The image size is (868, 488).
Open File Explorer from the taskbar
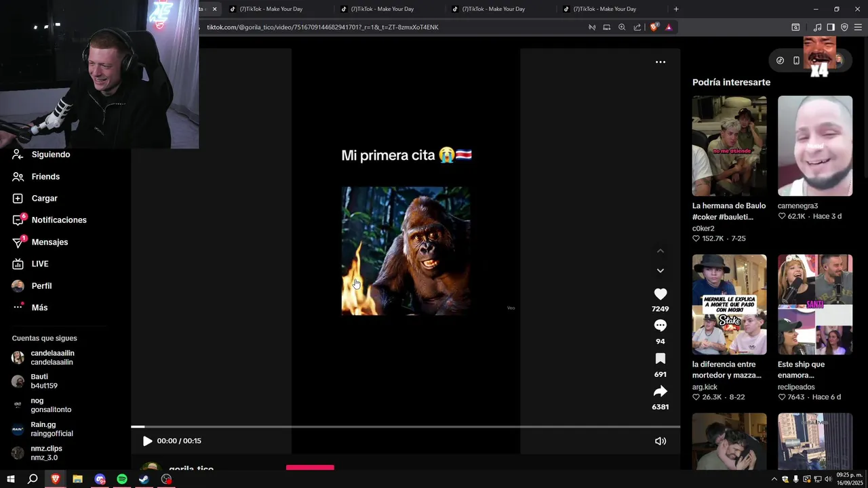pyautogui.click(x=77, y=479)
